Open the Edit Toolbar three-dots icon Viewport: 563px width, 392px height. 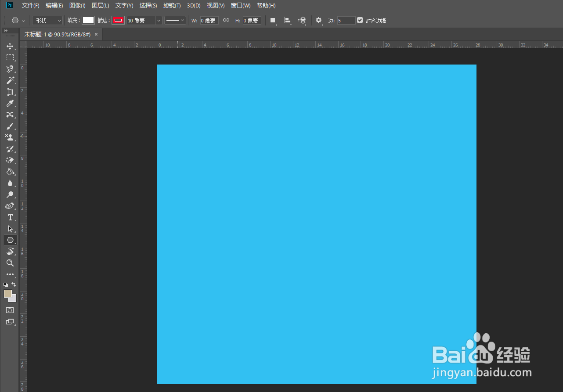coord(10,274)
